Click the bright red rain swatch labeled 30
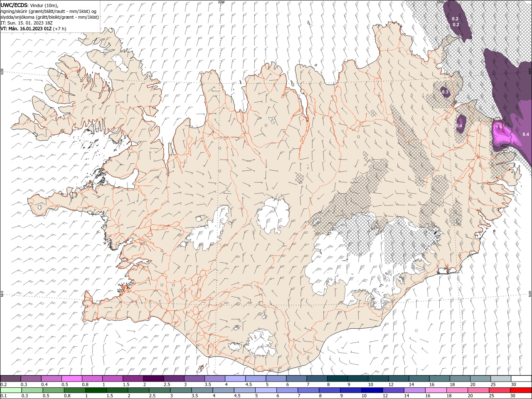Viewport: 532px width, 399px height. (521, 390)
